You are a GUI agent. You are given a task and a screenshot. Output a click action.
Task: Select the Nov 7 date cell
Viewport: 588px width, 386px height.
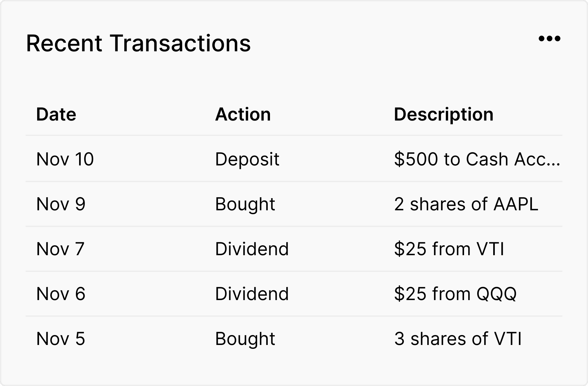pos(60,249)
